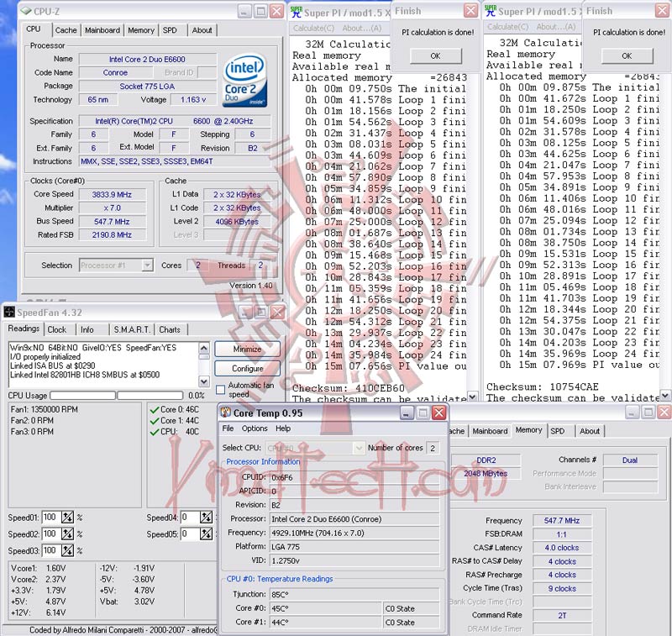
Task: Click the SpeedFan log scroll up arrow
Action: [x=204, y=348]
